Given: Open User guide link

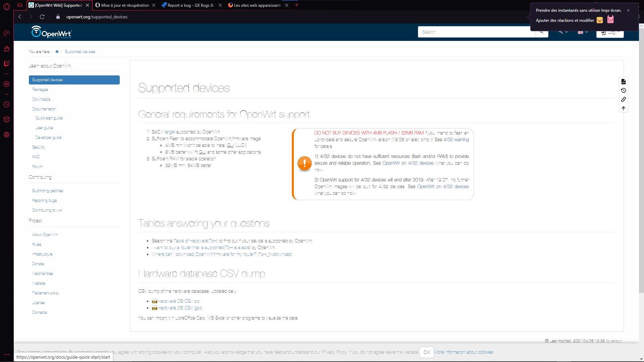Looking at the screenshot, I should pos(44,128).
